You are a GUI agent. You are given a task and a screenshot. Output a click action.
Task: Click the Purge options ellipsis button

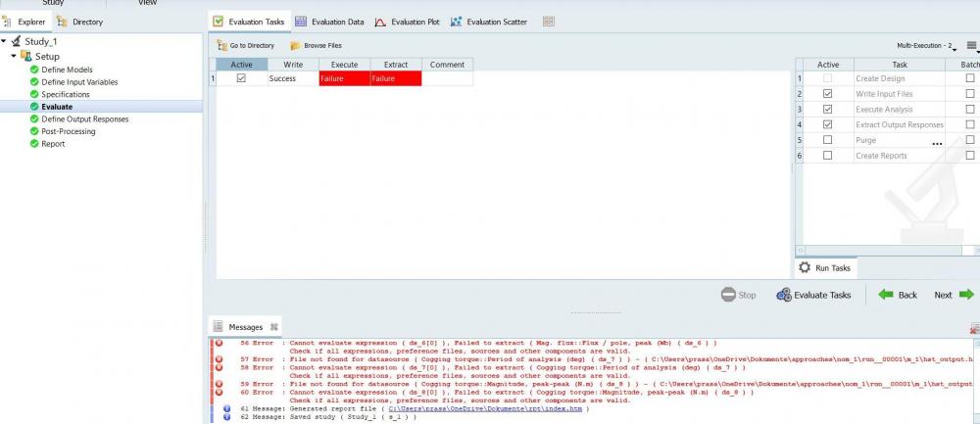click(937, 143)
